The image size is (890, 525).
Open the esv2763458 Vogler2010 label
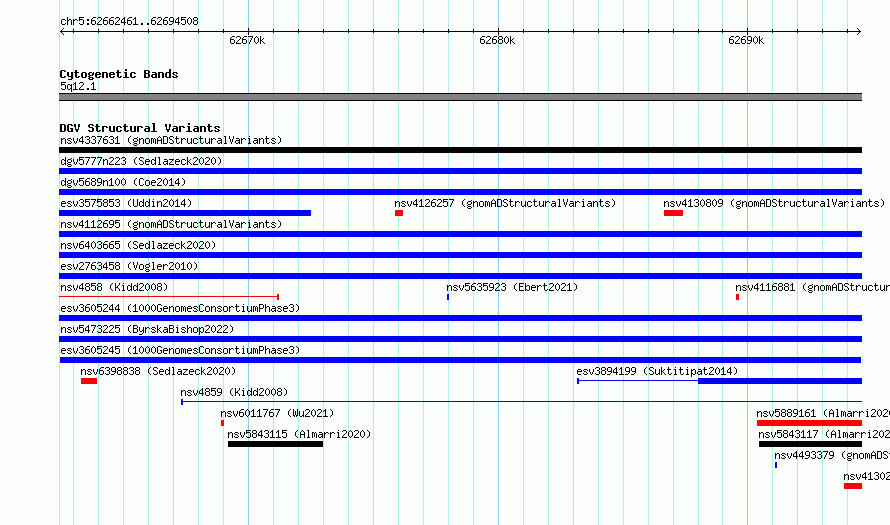[129, 266]
